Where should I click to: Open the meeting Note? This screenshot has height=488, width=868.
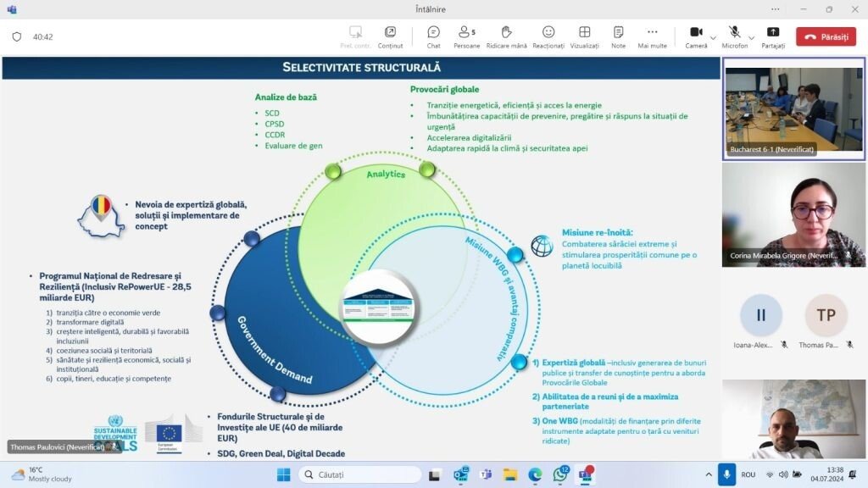tap(618, 36)
